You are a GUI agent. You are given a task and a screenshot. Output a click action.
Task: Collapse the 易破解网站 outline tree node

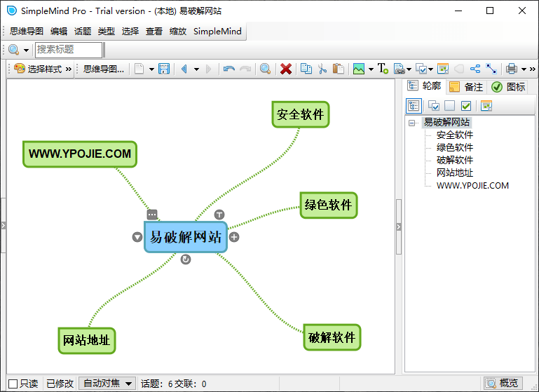411,123
